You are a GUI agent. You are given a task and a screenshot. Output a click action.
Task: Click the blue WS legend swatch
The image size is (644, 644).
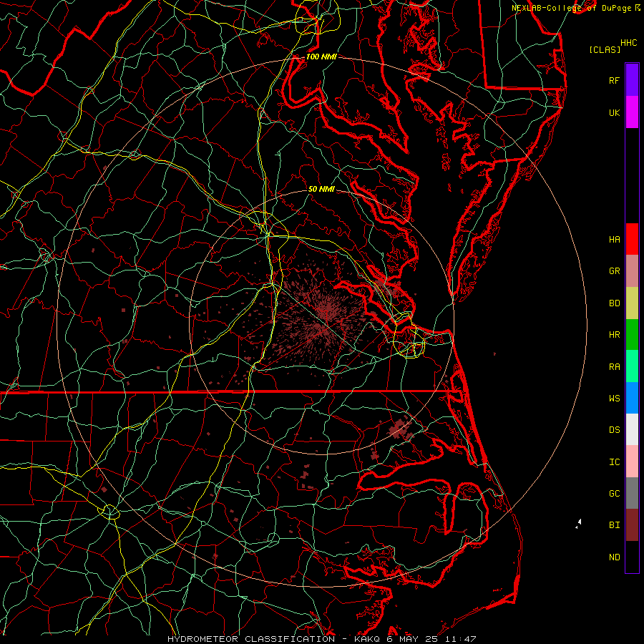(632, 398)
